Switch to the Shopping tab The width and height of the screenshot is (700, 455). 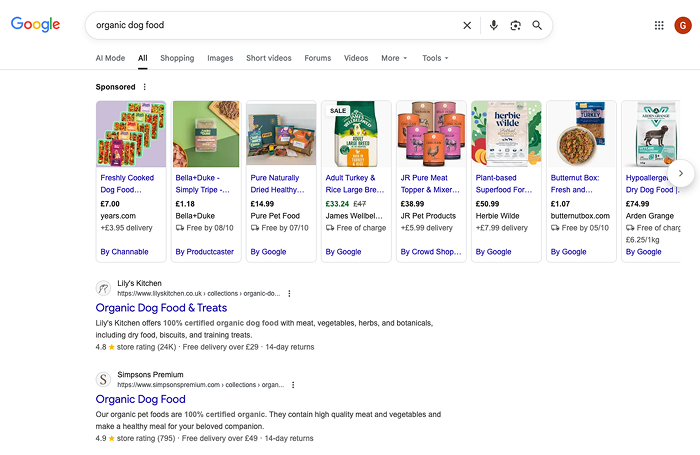point(177,58)
